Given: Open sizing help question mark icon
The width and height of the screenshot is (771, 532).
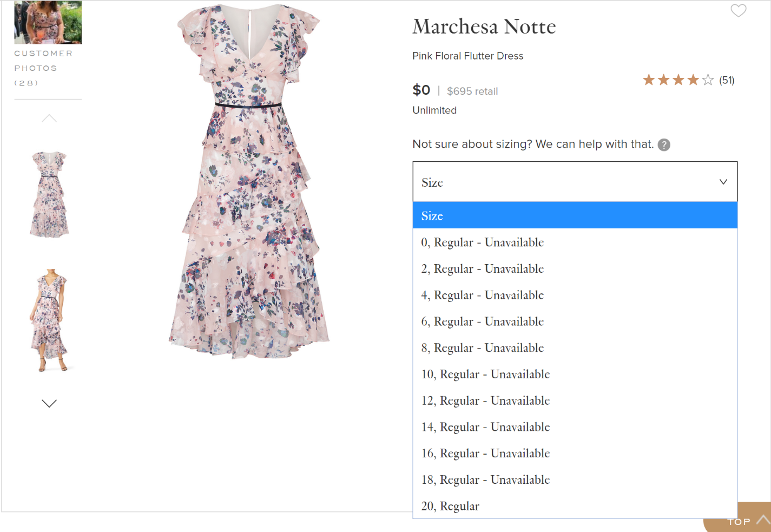Looking at the screenshot, I should tap(664, 145).
